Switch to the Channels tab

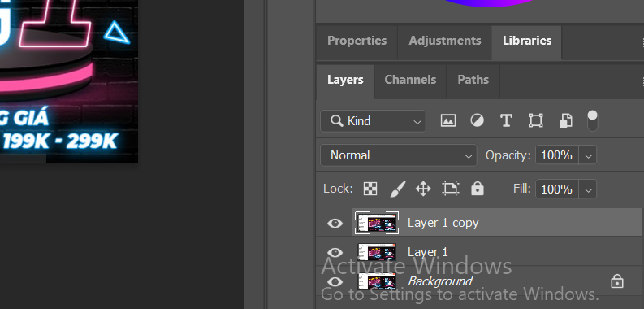410,80
